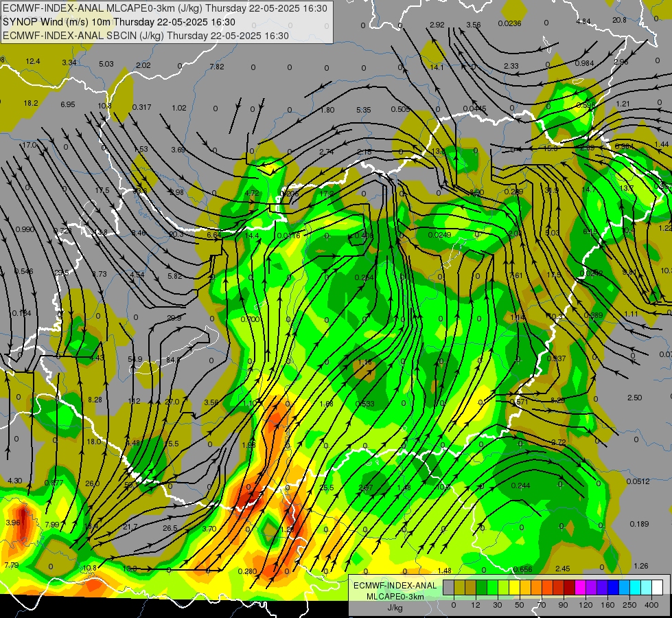Click the map value 0.877
Screen dimensions: 672x618
tap(54, 483)
